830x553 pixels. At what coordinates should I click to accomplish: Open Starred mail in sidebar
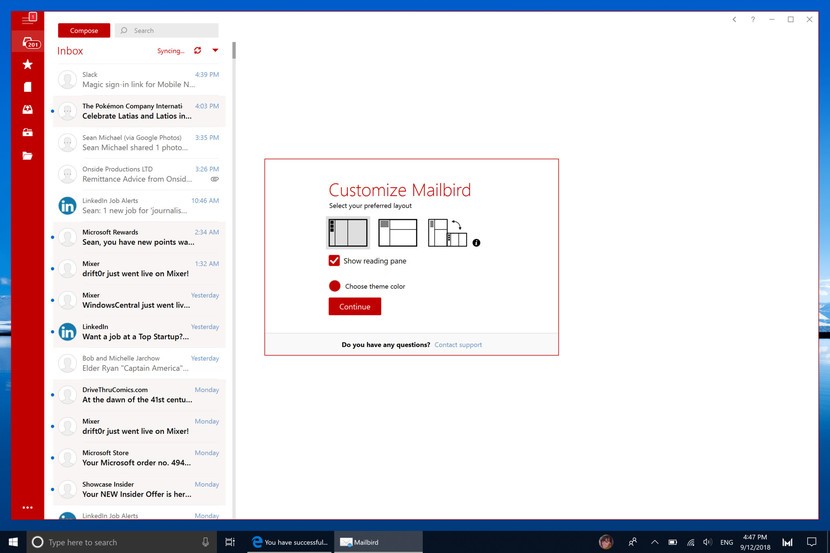[28, 65]
